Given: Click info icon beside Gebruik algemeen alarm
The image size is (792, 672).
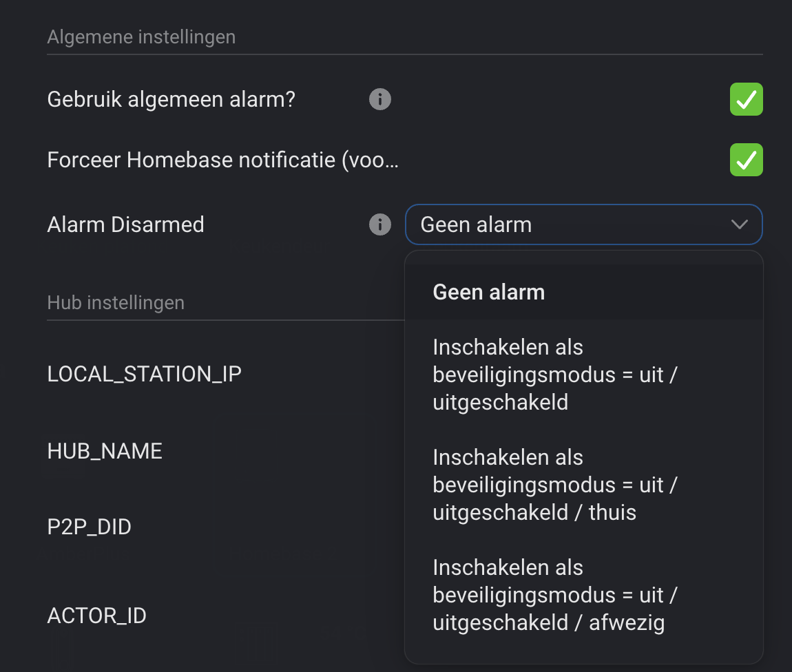Looking at the screenshot, I should (x=380, y=100).
